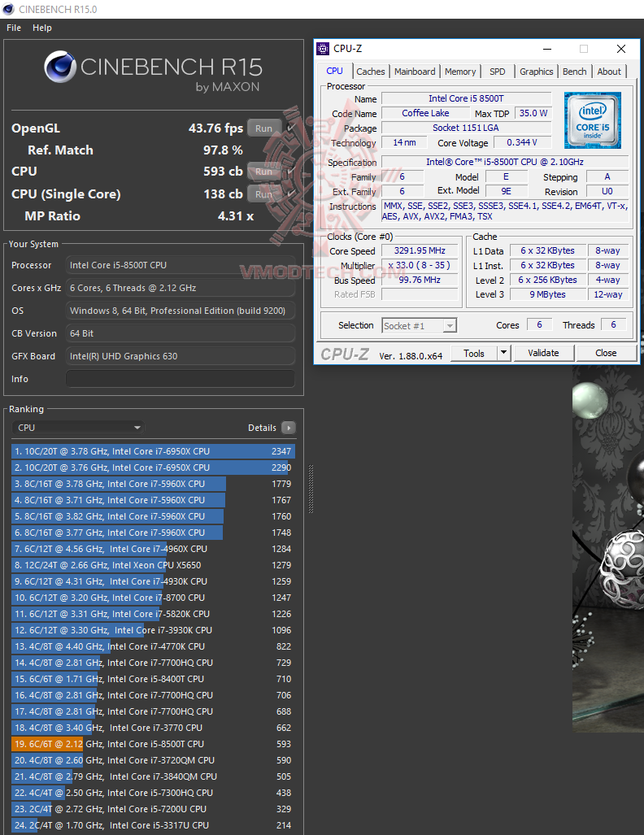Click the Close button in CPU-Z footer
This screenshot has height=835, width=644.
(x=606, y=353)
